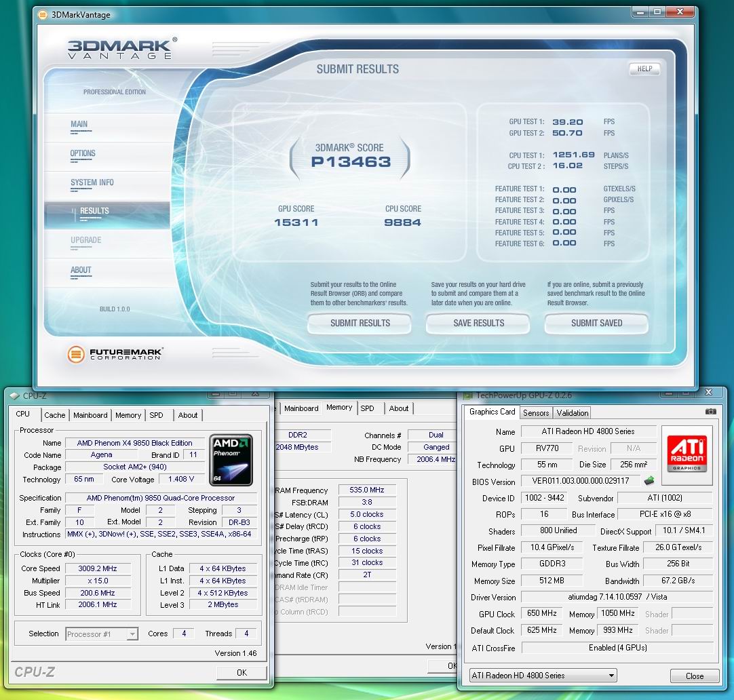Click the ATI CrossFire Enabled (4 GPUs) field
The image size is (734, 700).
coord(617,648)
